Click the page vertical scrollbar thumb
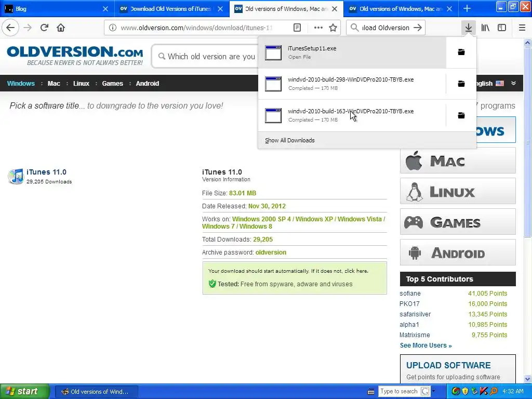Viewport: 532px width, 399px height. 527,142
